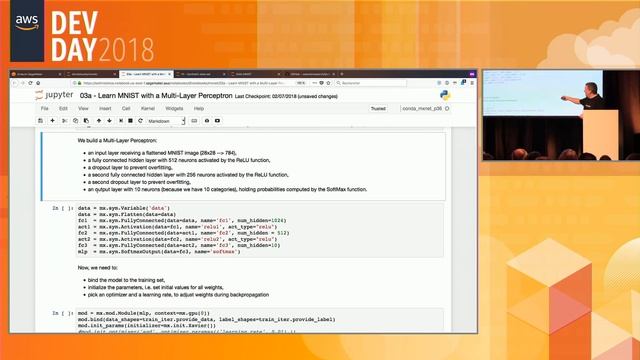
Task: Open the Widgets menu in Jupyter
Action: [x=174, y=109]
